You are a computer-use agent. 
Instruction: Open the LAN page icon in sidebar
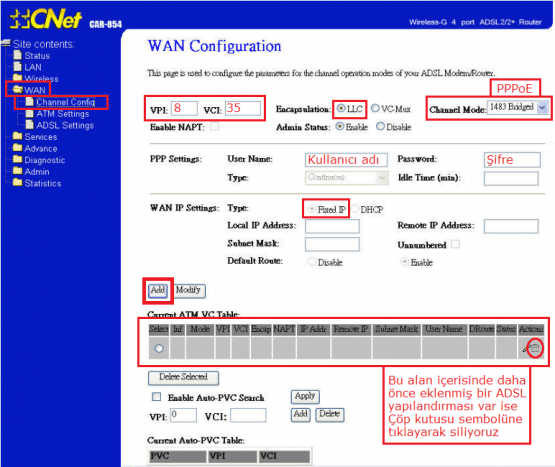coord(18,66)
